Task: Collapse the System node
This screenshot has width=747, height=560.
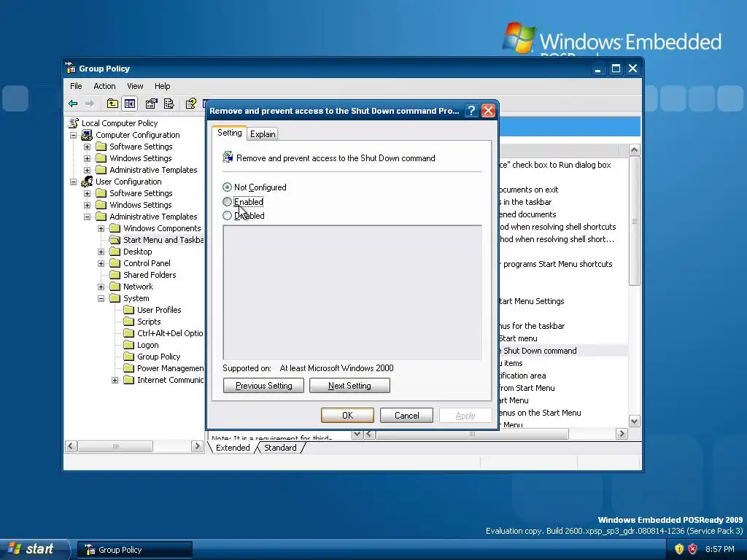Action: [x=101, y=298]
